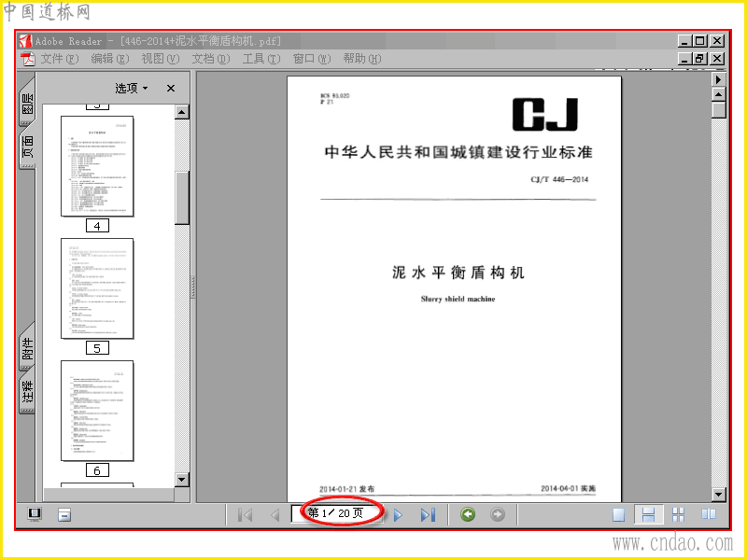Switch to the 图层 side tab

point(28,103)
